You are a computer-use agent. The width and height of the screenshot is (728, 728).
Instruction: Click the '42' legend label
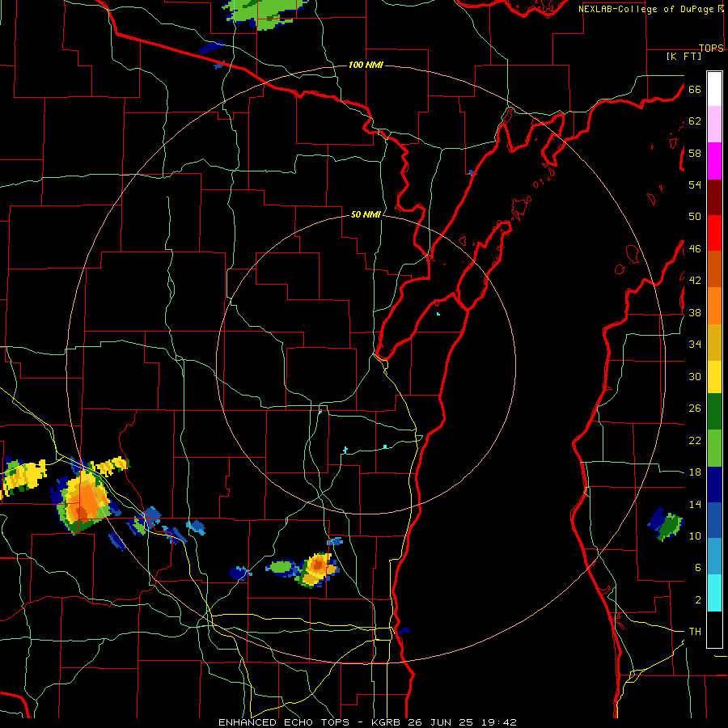(695, 281)
